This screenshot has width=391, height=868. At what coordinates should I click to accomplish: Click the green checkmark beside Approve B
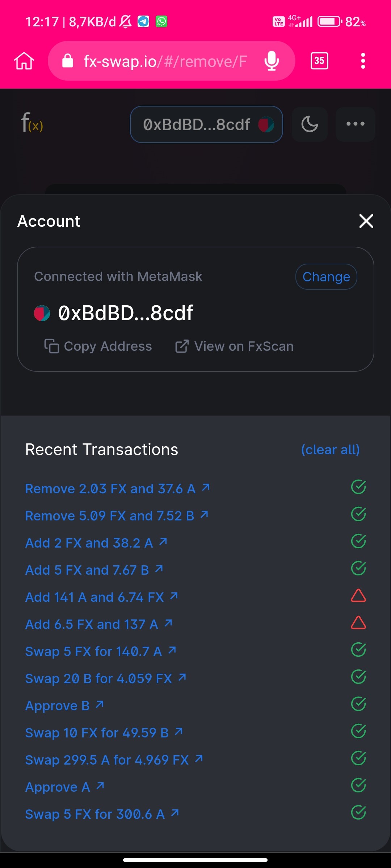tap(358, 704)
